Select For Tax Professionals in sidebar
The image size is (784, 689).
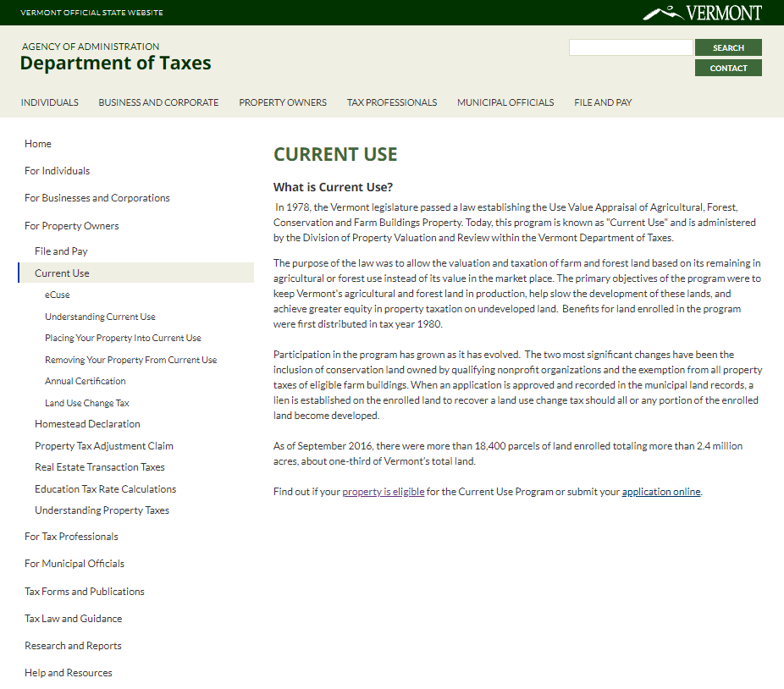pos(71,537)
